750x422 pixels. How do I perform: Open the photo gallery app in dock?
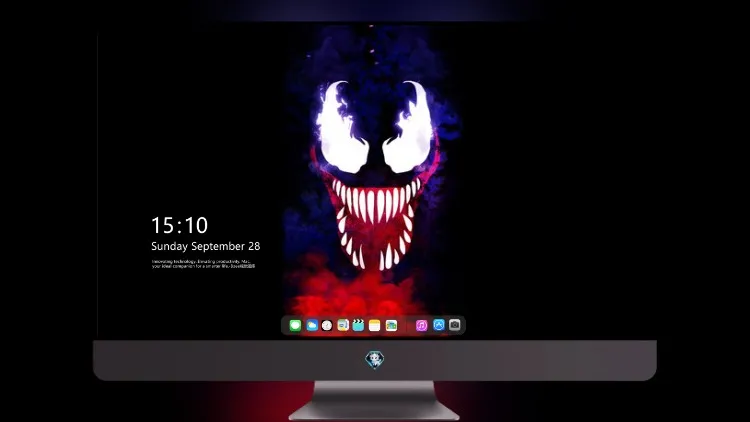pos(391,325)
